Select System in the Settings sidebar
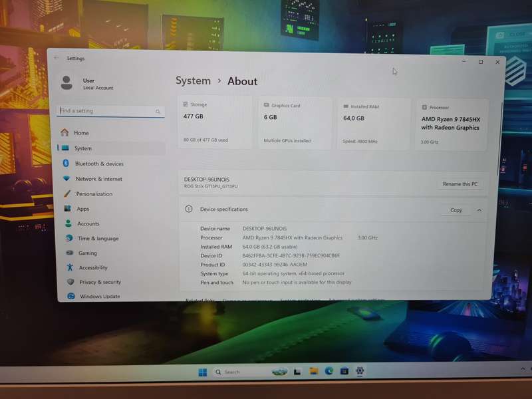The width and height of the screenshot is (532, 399). coord(111,148)
